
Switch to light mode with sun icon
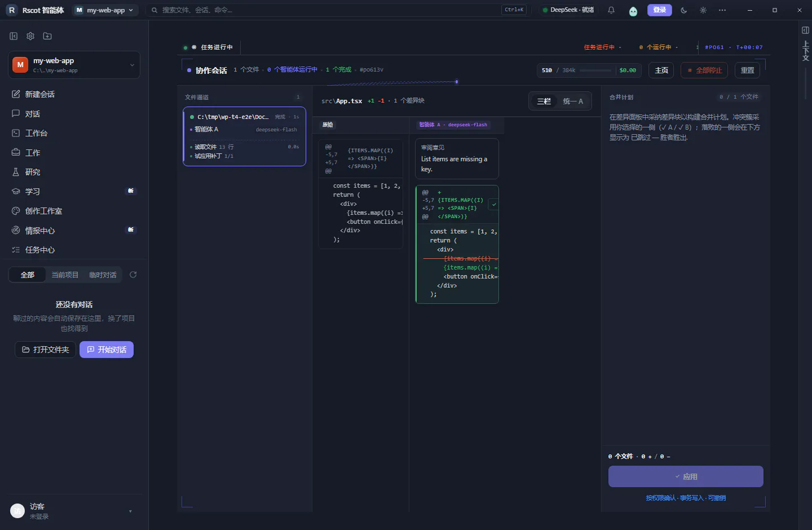tap(703, 10)
